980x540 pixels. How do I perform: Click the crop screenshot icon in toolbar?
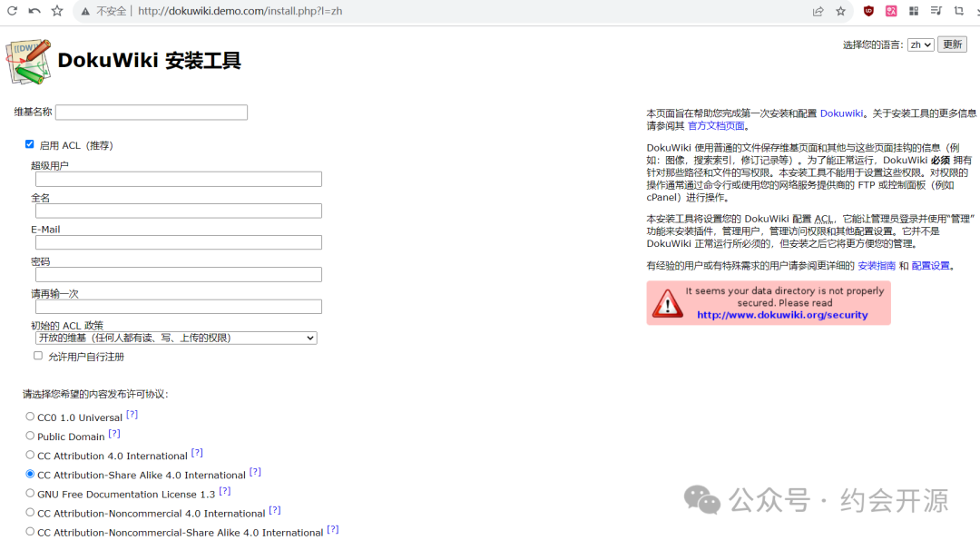(x=959, y=11)
